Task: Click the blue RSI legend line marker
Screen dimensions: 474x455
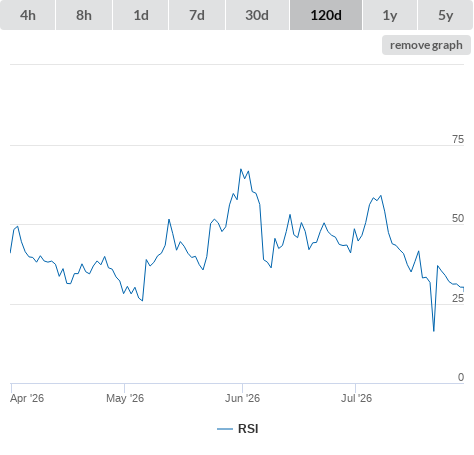Action: (225, 429)
